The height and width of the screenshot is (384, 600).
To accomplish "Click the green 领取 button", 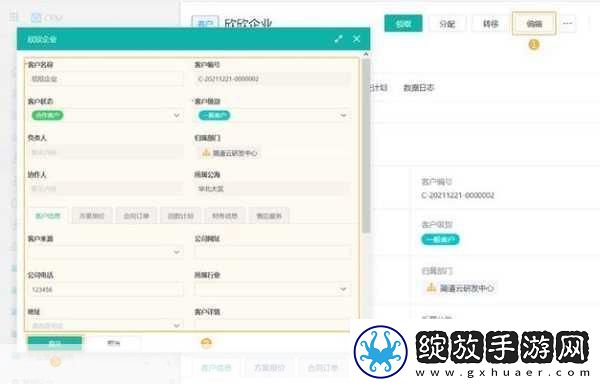I will click(x=403, y=24).
